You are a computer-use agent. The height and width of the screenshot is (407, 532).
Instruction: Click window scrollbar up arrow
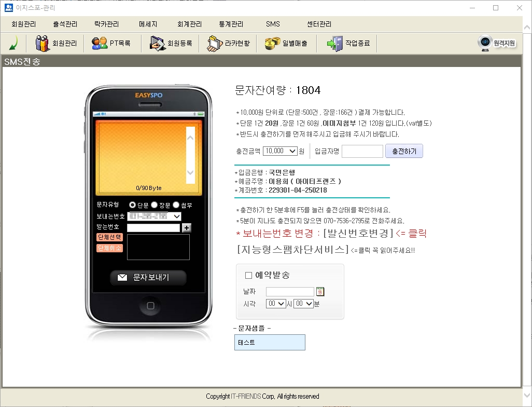pyautogui.click(x=527, y=27)
